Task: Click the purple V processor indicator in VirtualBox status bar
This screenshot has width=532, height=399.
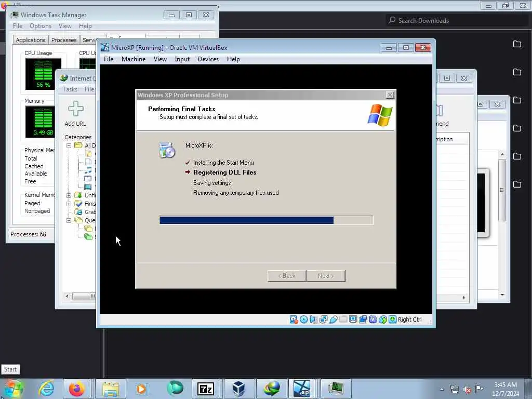Action: tap(373, 320)
